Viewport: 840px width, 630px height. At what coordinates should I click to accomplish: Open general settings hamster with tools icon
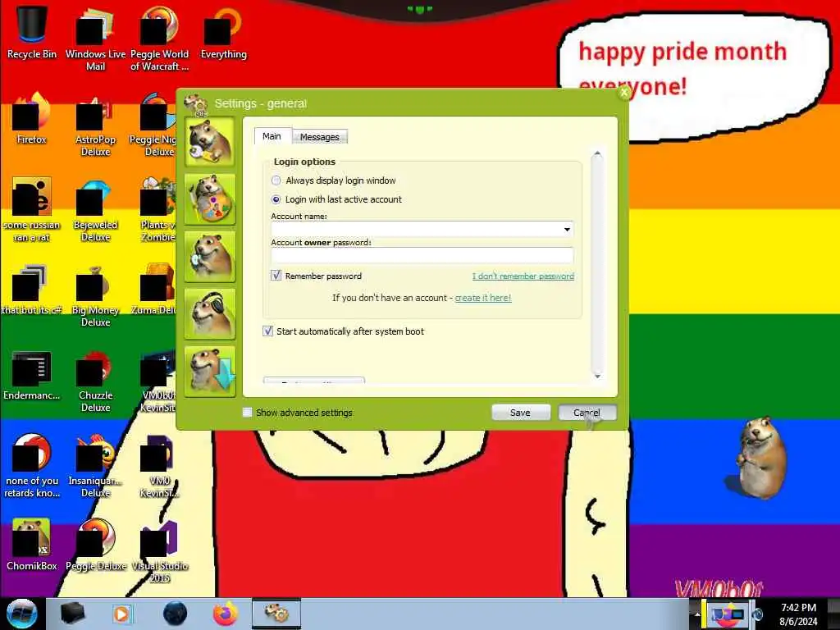(210, 141)
